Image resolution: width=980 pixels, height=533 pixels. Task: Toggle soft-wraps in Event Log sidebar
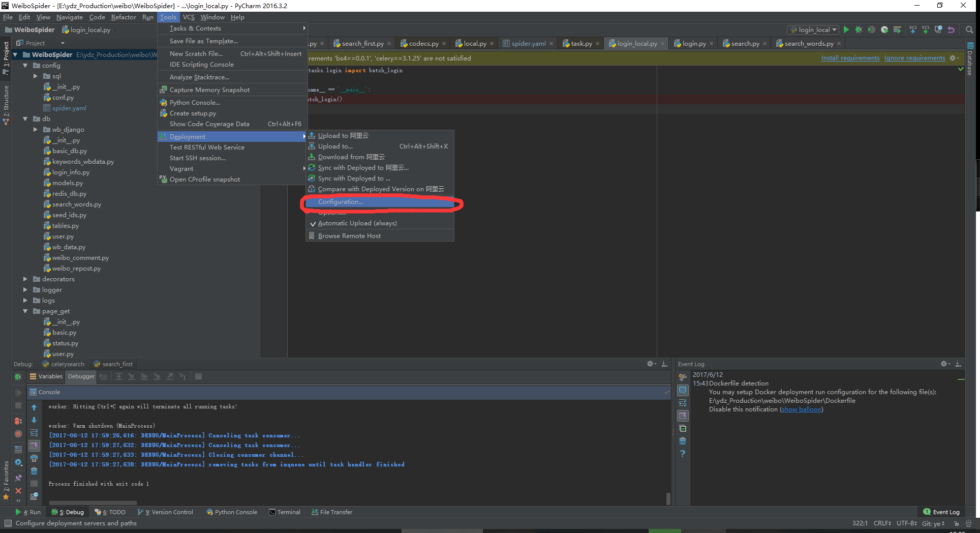click(x=683, y=403)
